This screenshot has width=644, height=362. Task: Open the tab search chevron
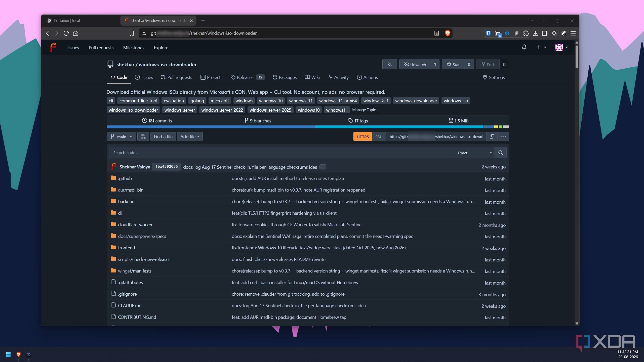click(x=532, y=21)
